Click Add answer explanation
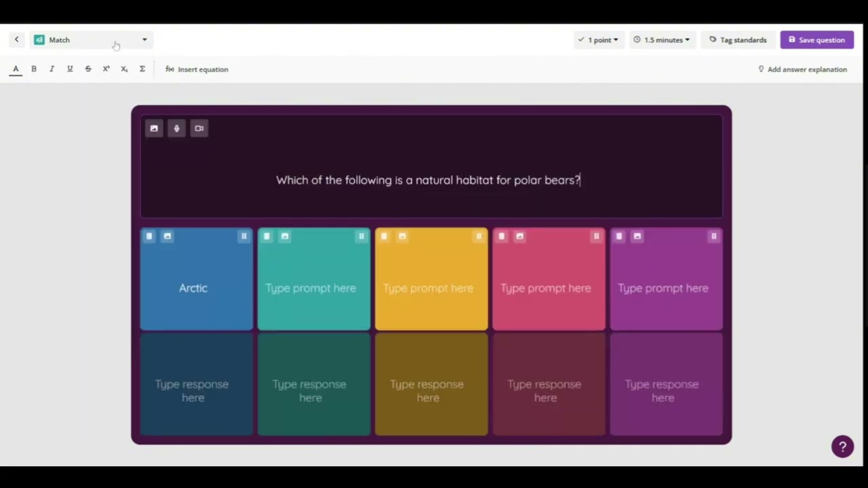Screen dimensions: 868x488 (x=803, y=69)
